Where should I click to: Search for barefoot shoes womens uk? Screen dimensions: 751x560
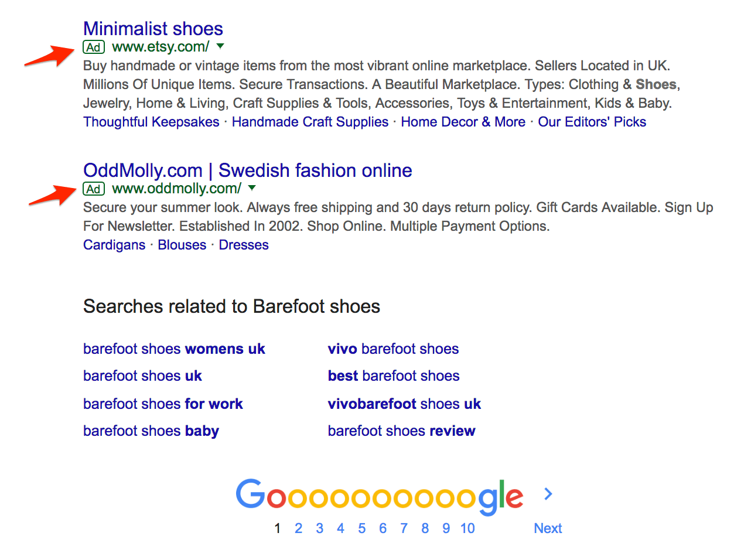pos(174,349)
